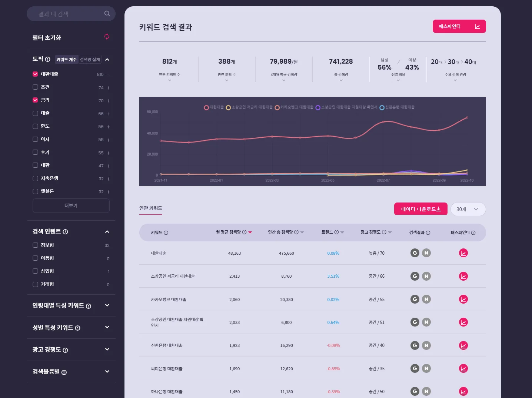The width and height of the screenshot is (532, 398).
Task: Click the search magnifier icon
Action: 107,14
